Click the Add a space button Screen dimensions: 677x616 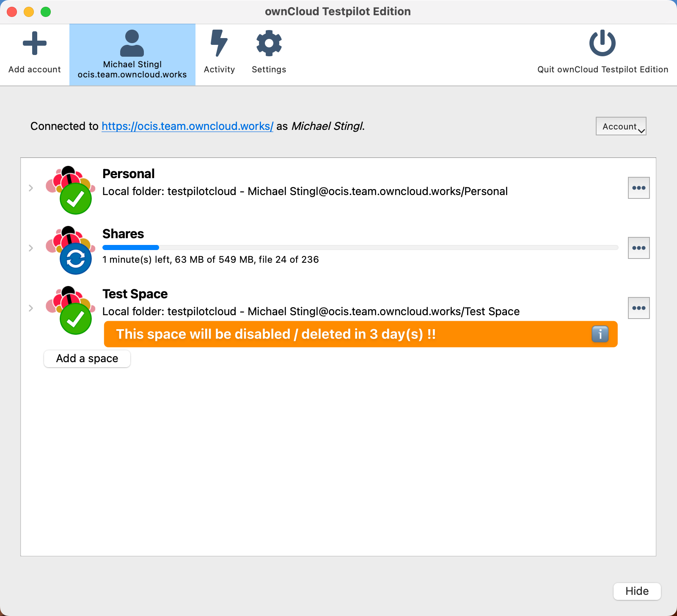pyautogui.click(x=87, y=359)
